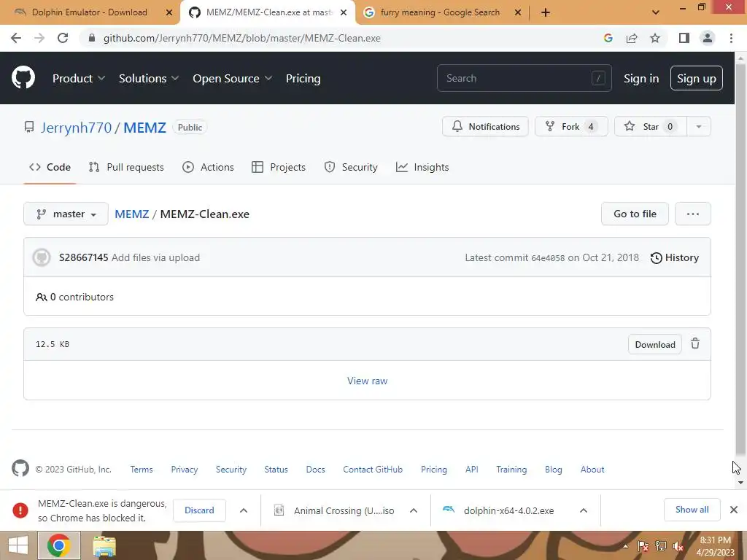This screenshot has height=560, width=747.
Task: Click Sign up button
Action: click(696, 79)
